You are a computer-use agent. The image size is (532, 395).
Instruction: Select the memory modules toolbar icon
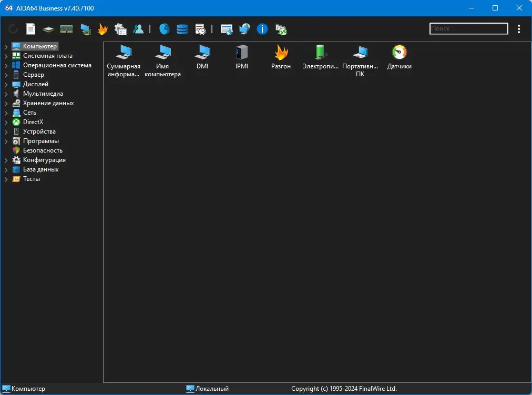(x=66, y=29)
